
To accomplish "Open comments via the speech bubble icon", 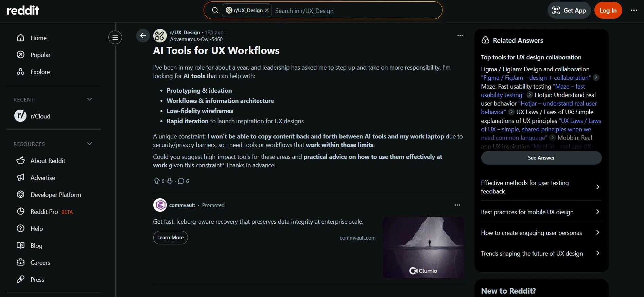I will pyautogui.click(x=181, y=181).
